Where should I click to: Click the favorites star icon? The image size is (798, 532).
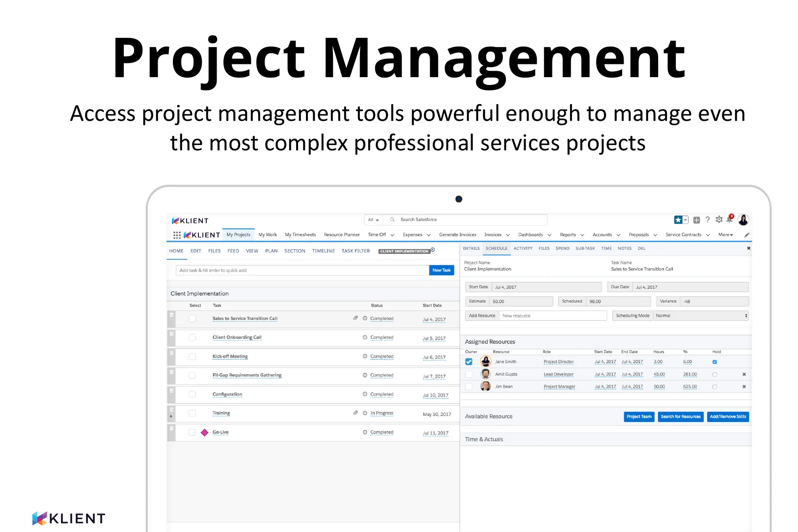[678, 220]
